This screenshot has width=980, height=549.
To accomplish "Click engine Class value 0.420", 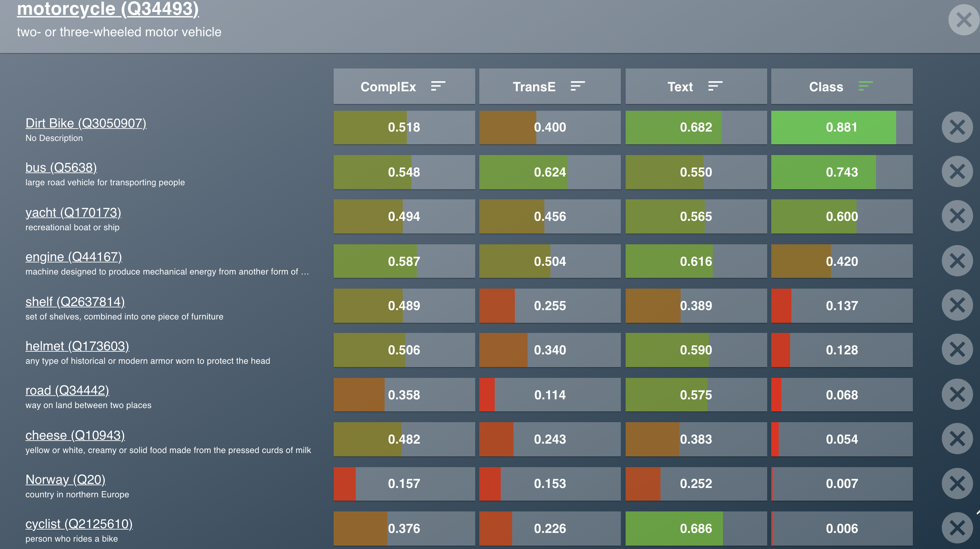I will (841, 261).
